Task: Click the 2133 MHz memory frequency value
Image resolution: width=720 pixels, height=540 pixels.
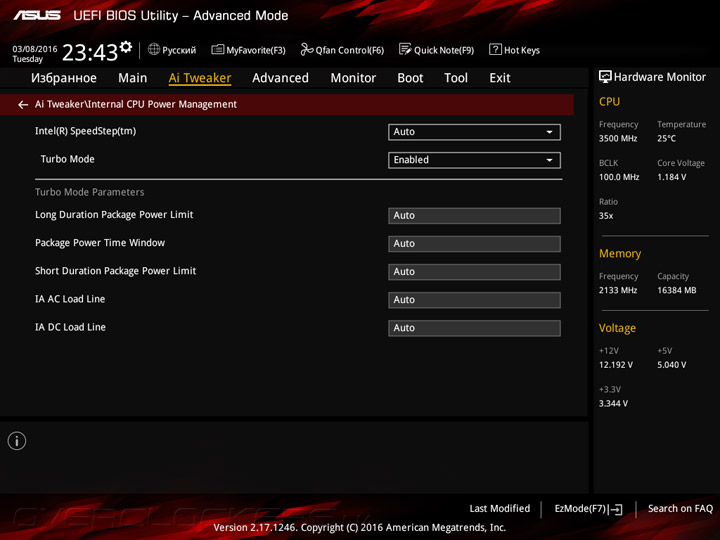Action: click(x=618, y=291)
